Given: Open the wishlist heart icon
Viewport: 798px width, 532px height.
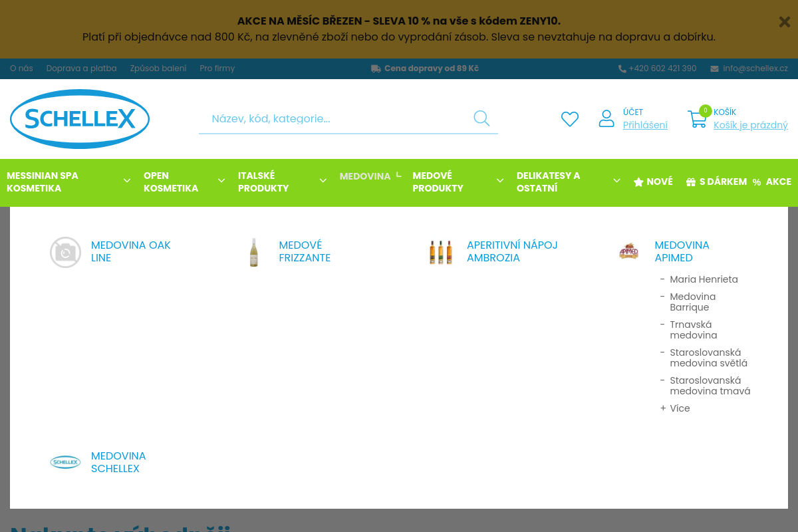Looking at the screenshot, I should click(x=570, y=119).
